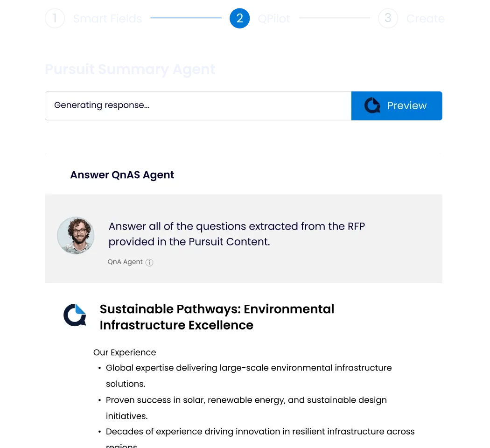Click the step 2 QPilot circle
Image resolution: width=490 pixels, height=448 pixels.
click(x=240, y=19)
